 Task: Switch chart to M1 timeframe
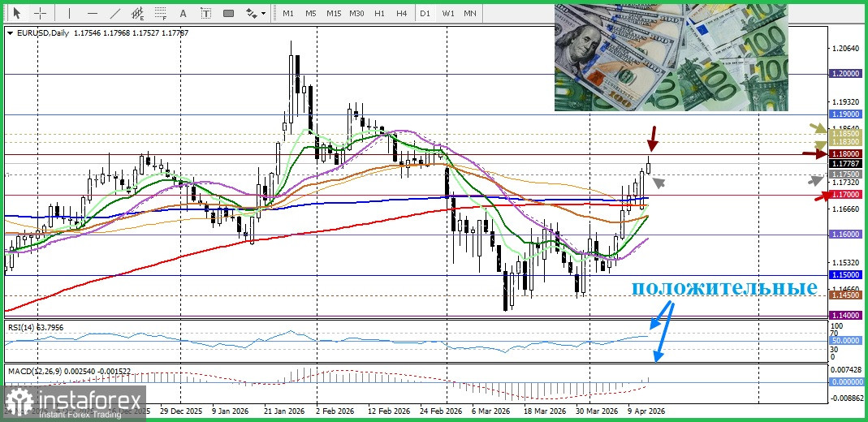point(288,13)
